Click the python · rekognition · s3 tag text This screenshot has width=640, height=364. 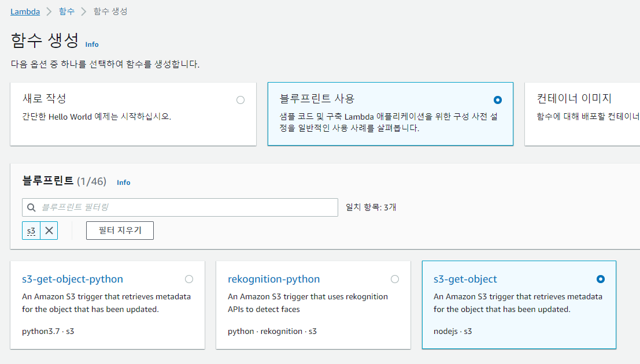click(272, 331)
